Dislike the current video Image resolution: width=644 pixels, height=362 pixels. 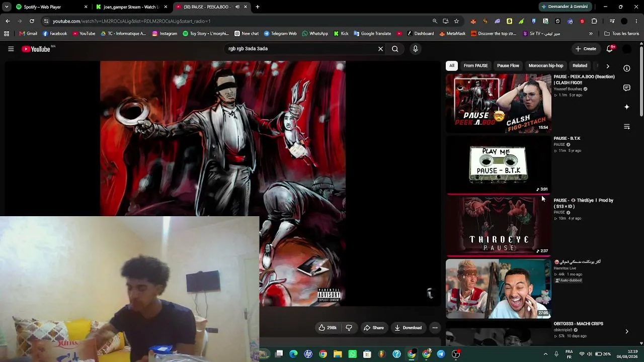coord(349,328)
